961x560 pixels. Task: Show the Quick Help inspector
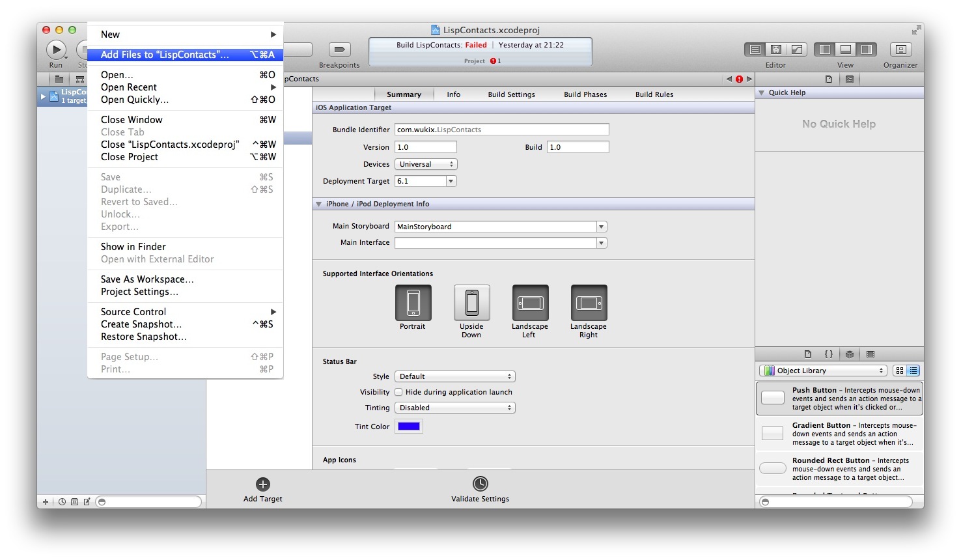[850, 79]
